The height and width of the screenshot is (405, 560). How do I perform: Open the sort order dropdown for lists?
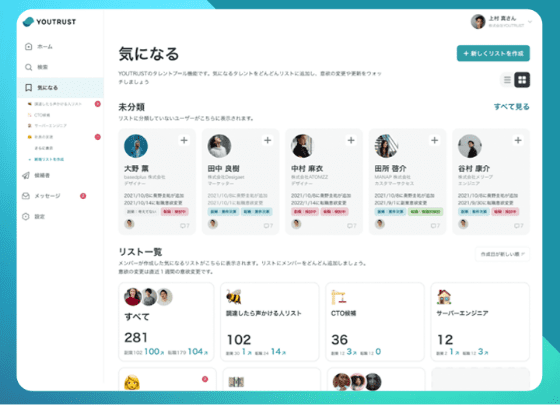pyautogui.click(x=502, y=254)
